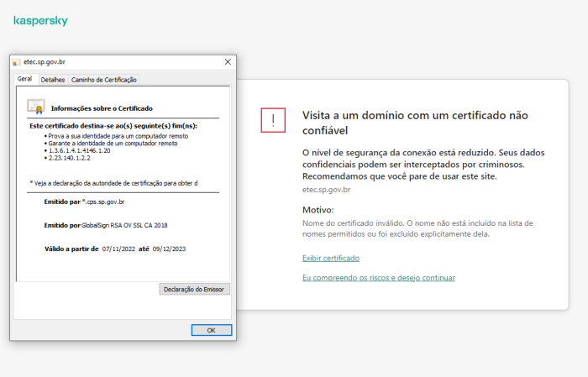Click the 'Nome do certificado inválido' reason text
This screenshot has height=377, width=588.
417,228
